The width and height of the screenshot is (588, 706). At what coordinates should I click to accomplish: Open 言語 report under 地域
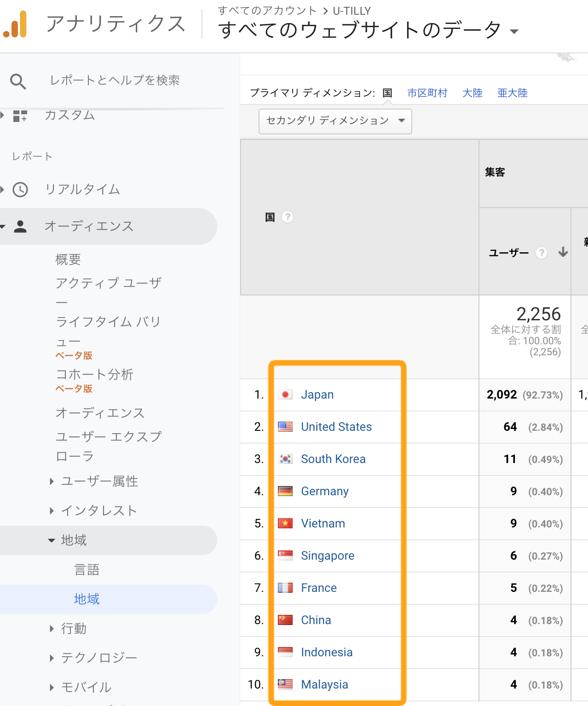click(87, 570)
